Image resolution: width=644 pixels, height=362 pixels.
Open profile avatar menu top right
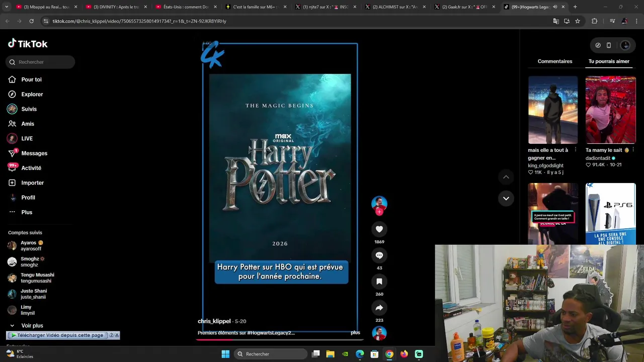625,45
